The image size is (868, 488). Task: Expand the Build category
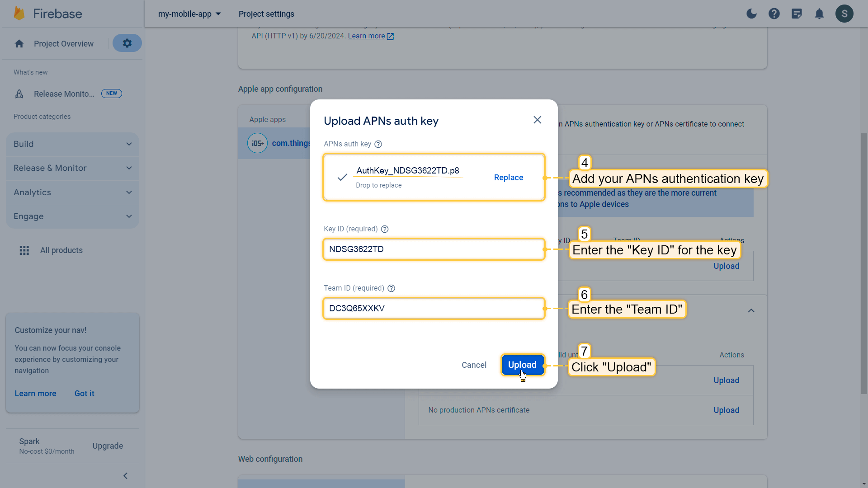72,144
